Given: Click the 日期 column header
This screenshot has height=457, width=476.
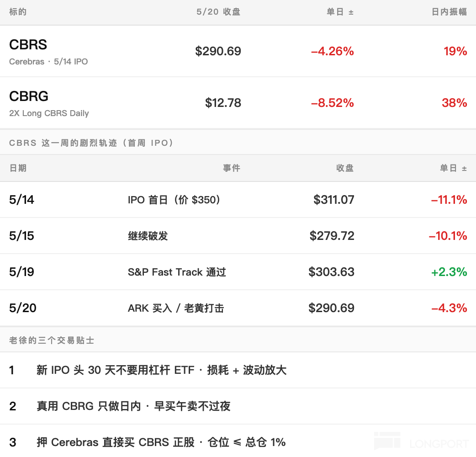Looking at the screenshot, I should pyautogui.click(x=18, y=168).
